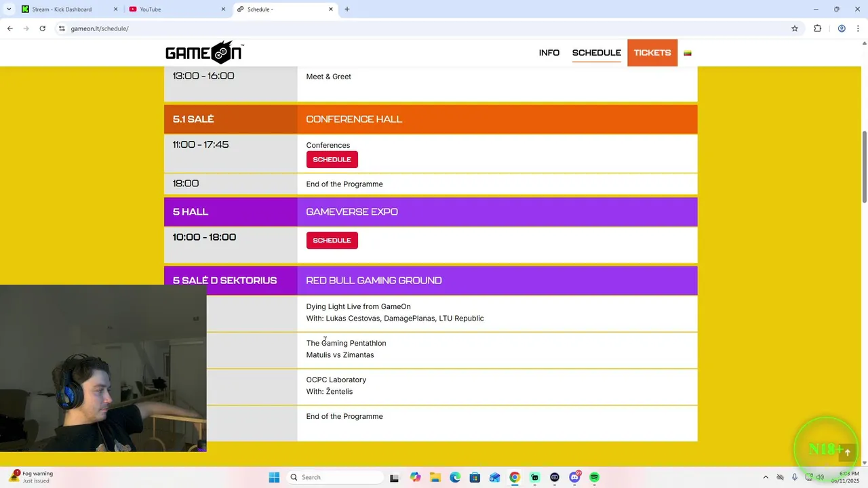The width and height of the screenshot is (868, 488).
Task: Click the Matulis vs Zimantas text
Action: [340, 355]
